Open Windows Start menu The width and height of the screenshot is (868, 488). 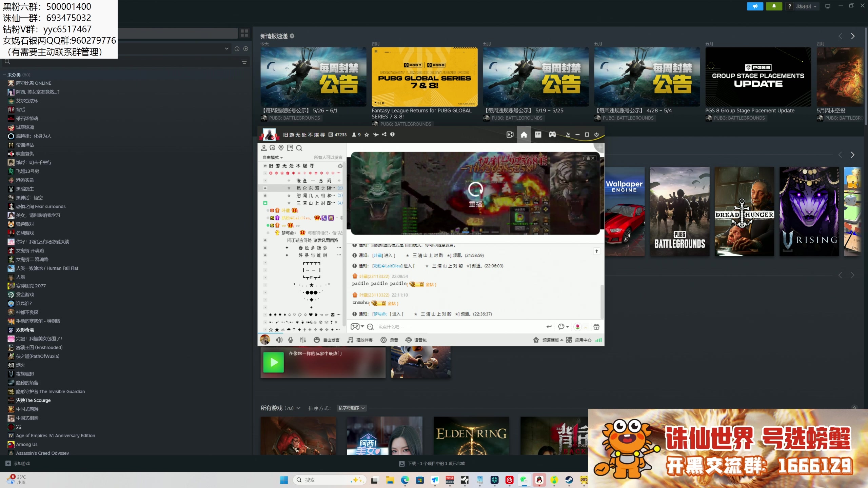(x=284, y=480)
